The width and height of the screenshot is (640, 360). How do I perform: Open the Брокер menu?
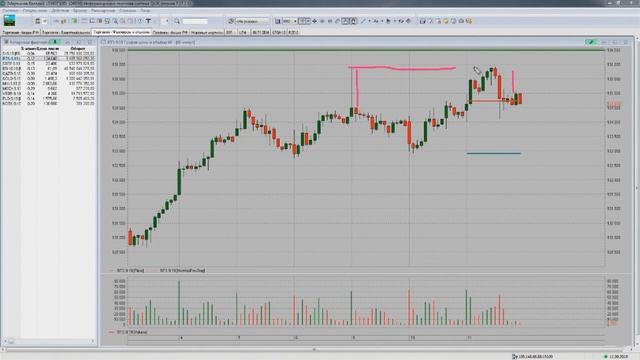click(x=80, y=11)
